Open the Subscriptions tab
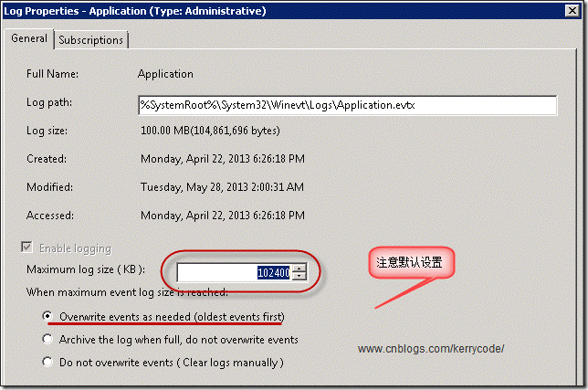Screen dimensions: 588x390 point(91,40)
